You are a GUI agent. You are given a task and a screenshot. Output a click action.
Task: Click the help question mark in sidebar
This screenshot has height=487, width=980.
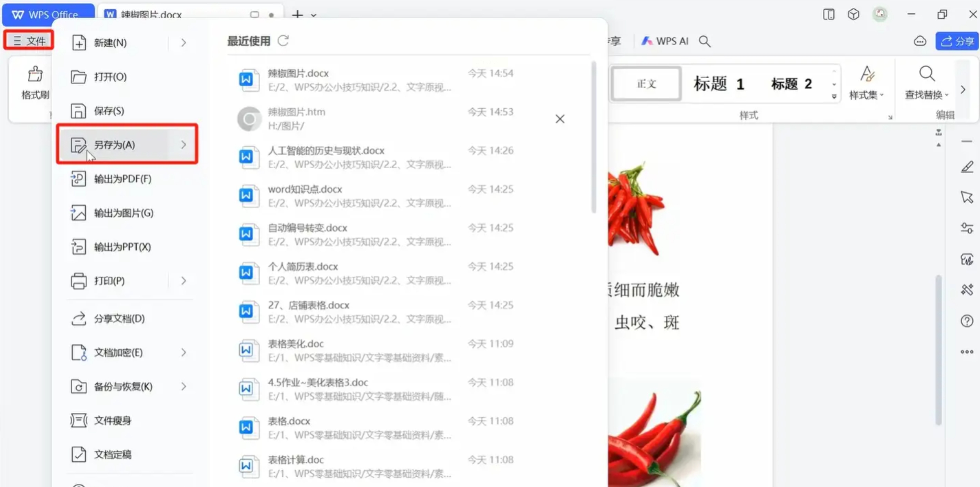point(967,321)
